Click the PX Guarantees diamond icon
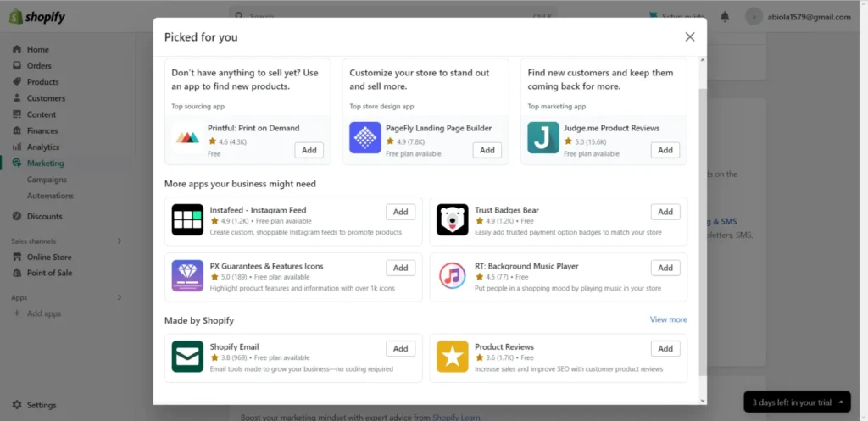This screenshot has height=421, width=868. coord(187,275)
